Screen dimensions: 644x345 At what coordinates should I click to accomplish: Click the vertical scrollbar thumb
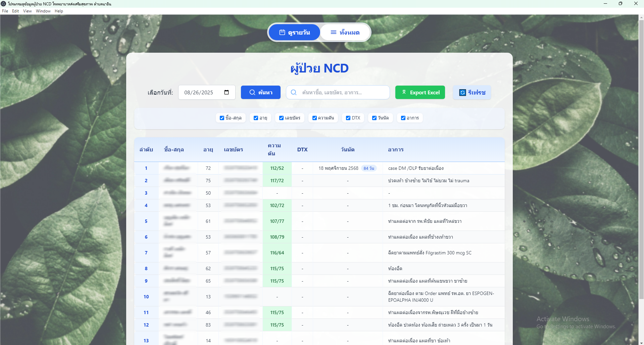(641, 158)
